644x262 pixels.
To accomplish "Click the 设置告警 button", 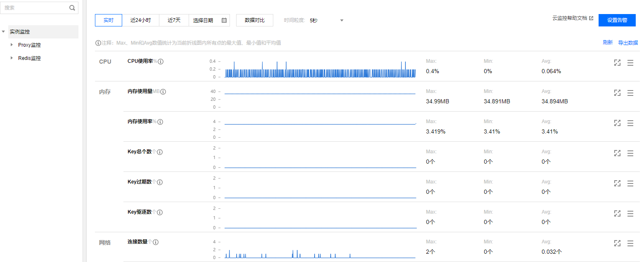I will coord(617,20).
